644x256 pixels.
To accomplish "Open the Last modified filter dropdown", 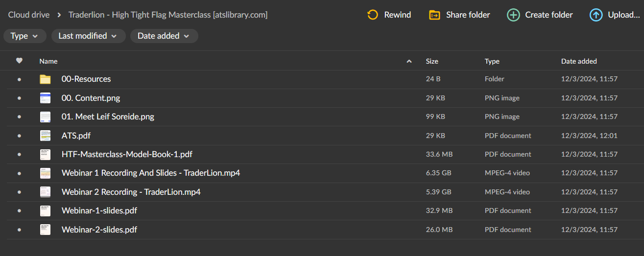I will pyautogui.click(x=88, y=36).
